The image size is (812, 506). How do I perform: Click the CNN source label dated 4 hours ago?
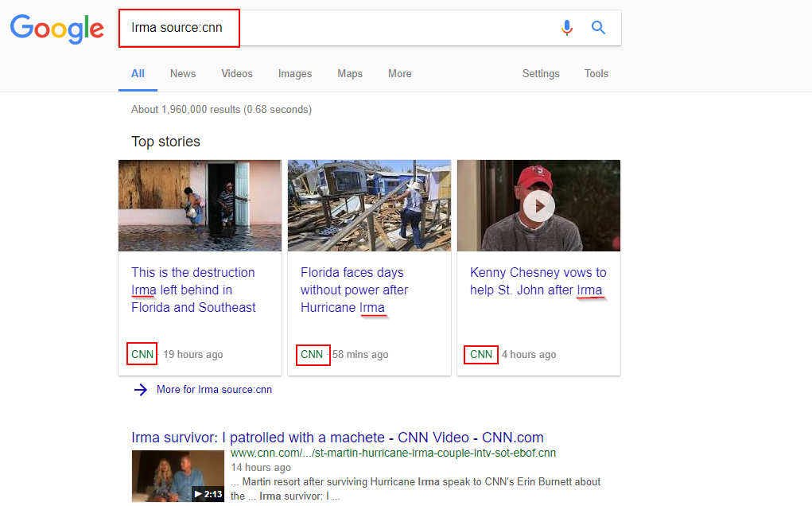(481, 354)
